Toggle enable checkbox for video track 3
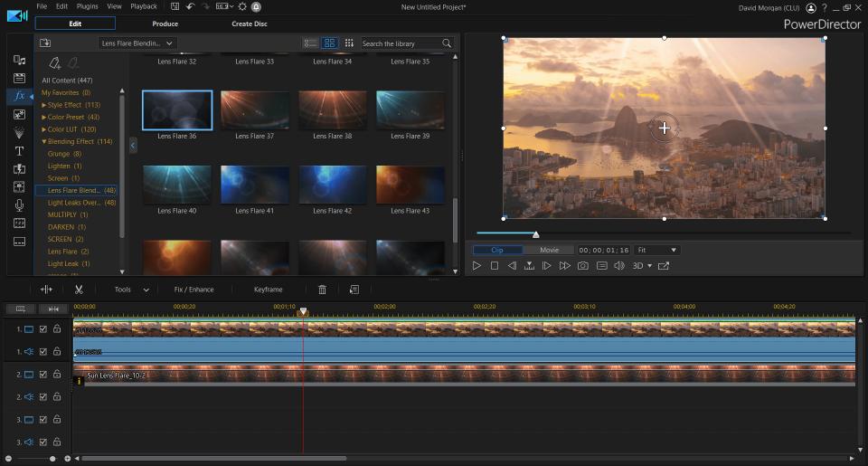This screenshot has width=868, height=466. (x=43, y=420)
